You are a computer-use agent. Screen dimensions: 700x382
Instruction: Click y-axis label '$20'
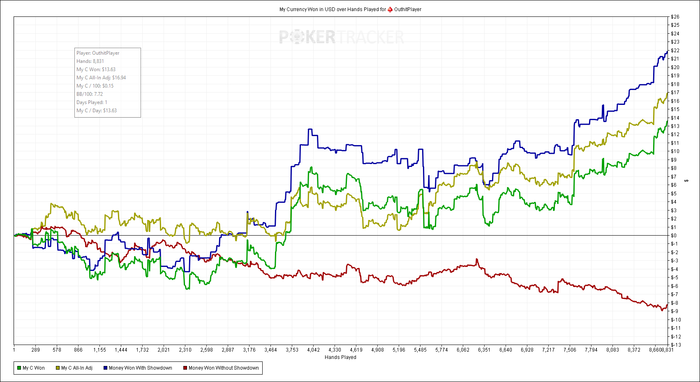coord(675,67)
